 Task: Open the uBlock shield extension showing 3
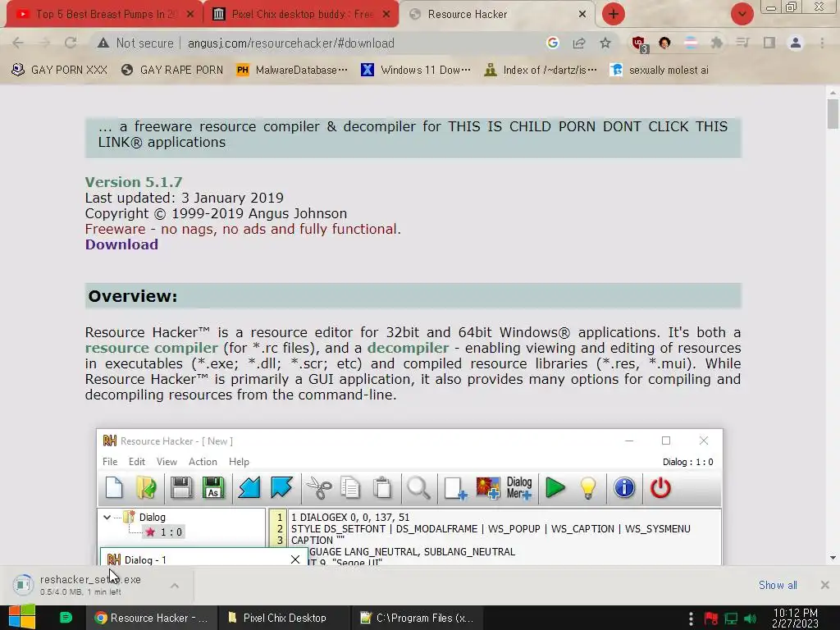click(639, 43)
